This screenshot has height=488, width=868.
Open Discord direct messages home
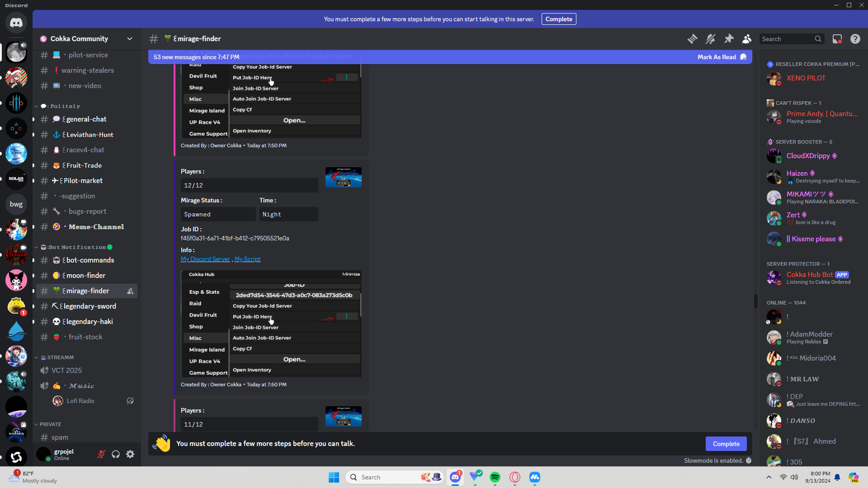[16, 23]
